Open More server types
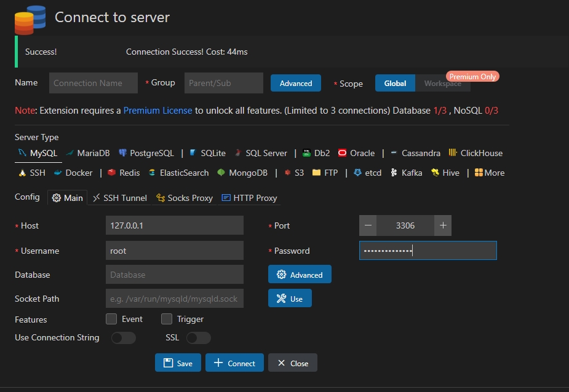Image resolution: width=569 pixels, height=392 pixels. (x=490, y=173)
